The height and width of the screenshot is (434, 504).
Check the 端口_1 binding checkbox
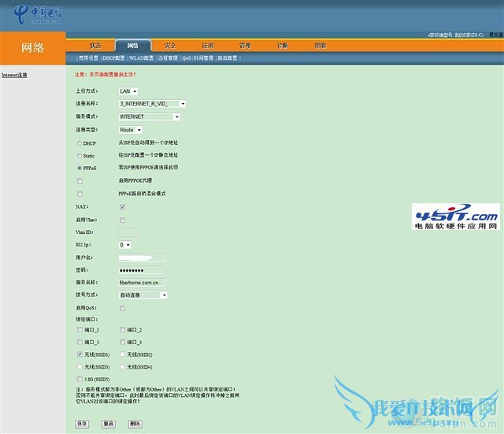[x=80, y=329]
